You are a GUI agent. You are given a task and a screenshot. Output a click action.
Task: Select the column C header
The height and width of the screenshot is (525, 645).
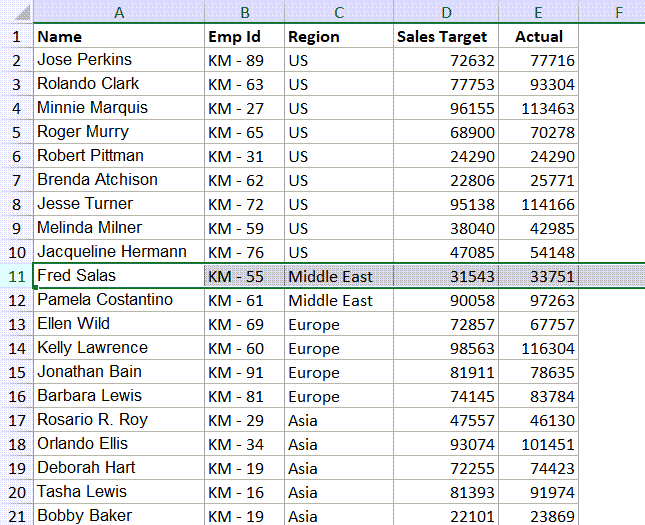tap(338, 13)
